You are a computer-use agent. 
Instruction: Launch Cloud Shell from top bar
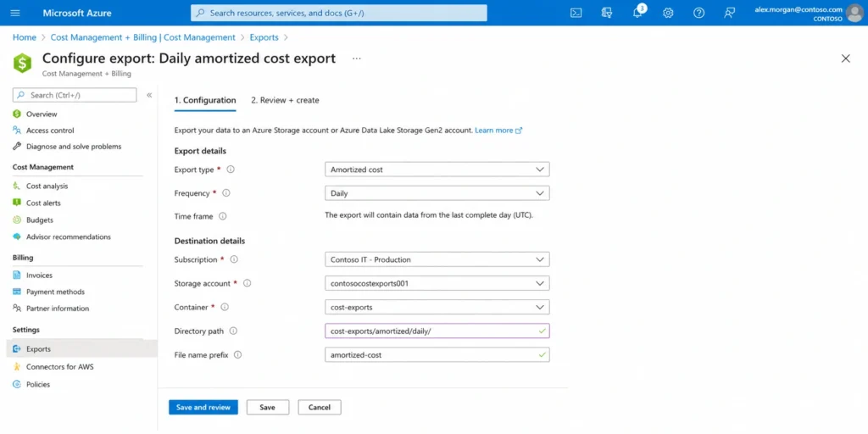click(576, 13)
